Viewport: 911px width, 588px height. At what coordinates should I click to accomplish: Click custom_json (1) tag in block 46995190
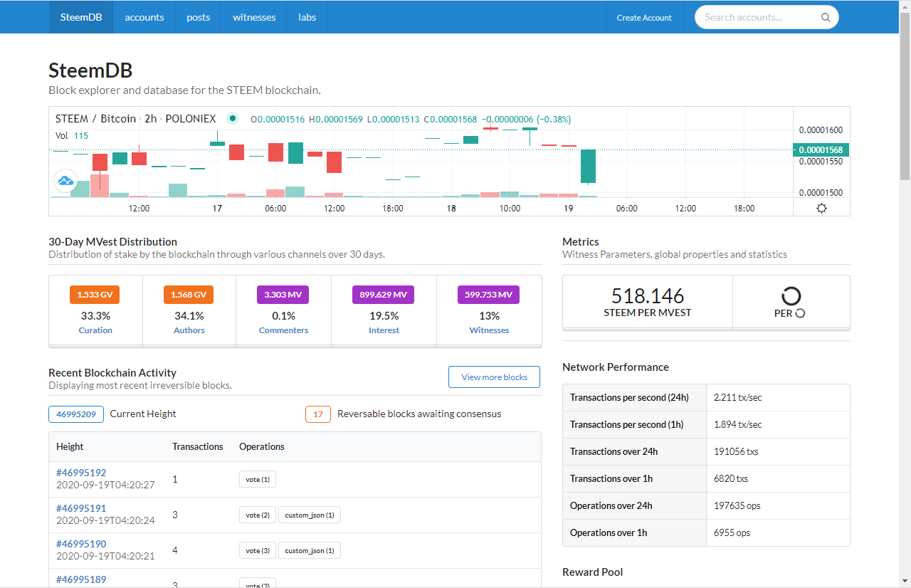(x=310, y=550)
